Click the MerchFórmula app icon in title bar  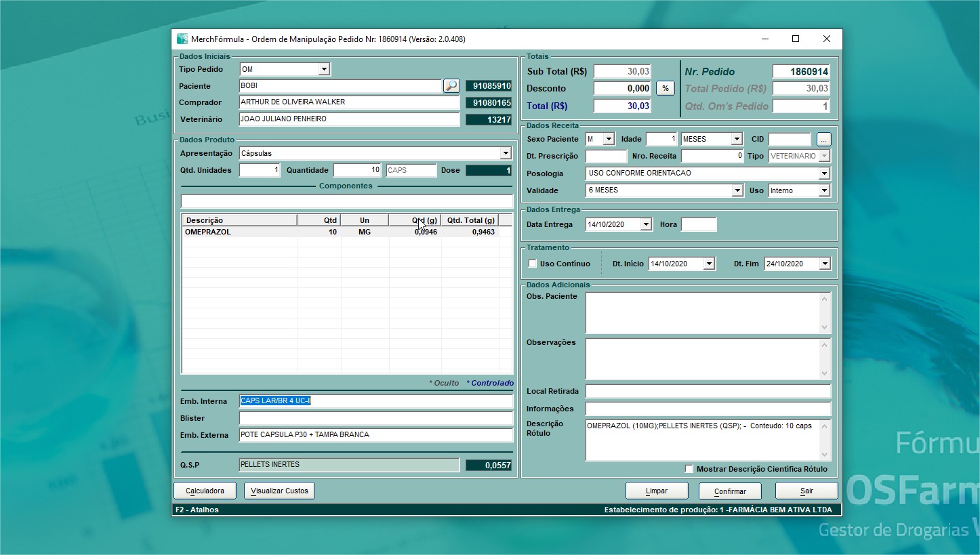tap(182, 39)
